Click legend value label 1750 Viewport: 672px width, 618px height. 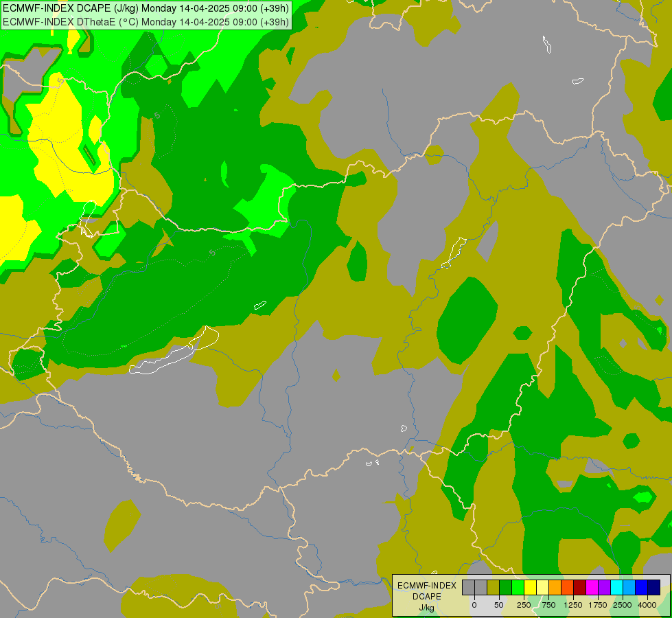pyautogui.click(x=598, y=605)
